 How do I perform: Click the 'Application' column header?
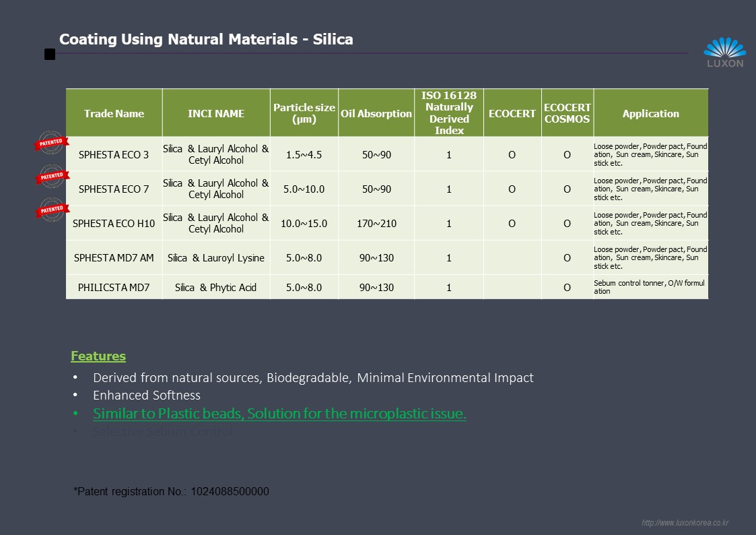pos(651,113)
